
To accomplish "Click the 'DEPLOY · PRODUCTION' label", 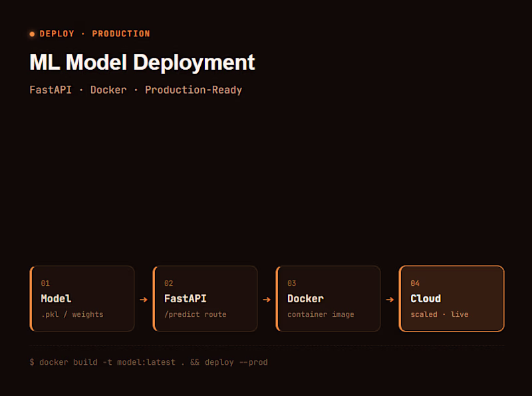I will pos(94,34).
